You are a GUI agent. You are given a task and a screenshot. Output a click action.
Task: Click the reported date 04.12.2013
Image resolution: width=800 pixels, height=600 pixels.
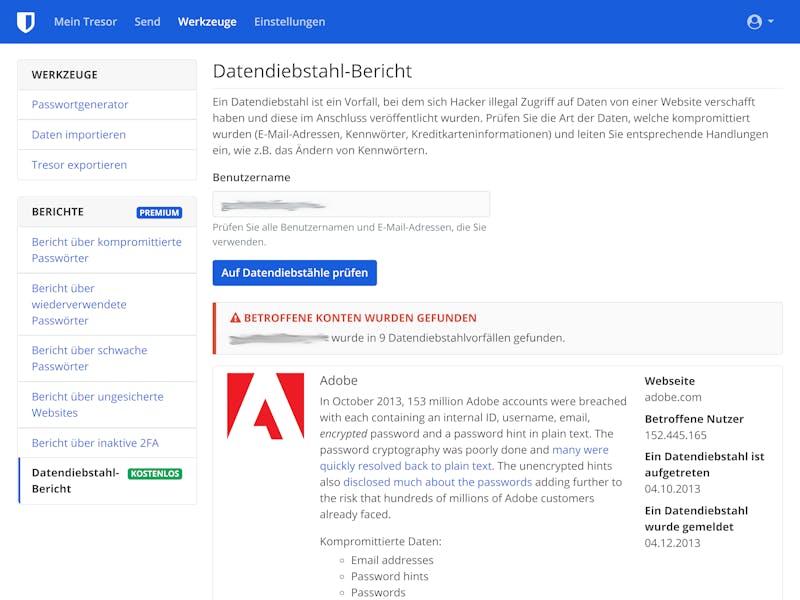tap(672, 543)
